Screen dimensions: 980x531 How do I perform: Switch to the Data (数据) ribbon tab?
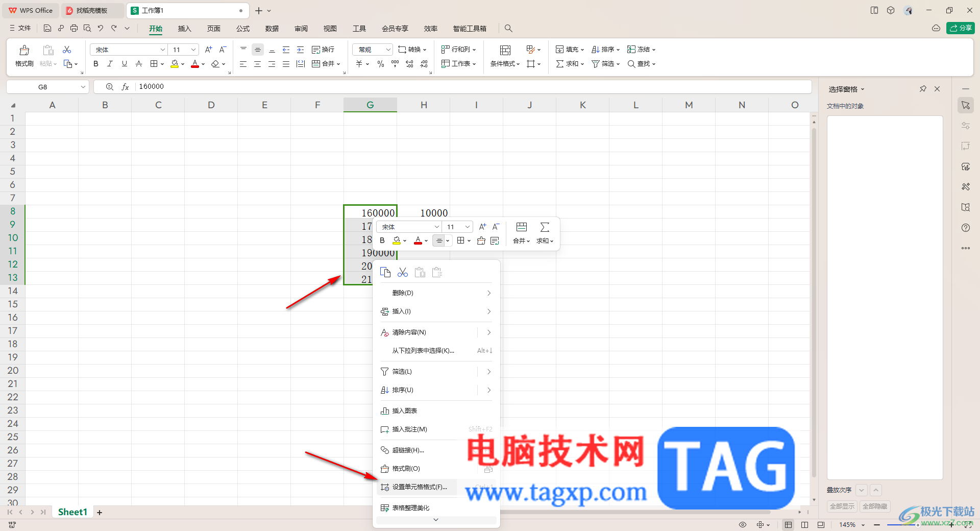click(272, 29)
